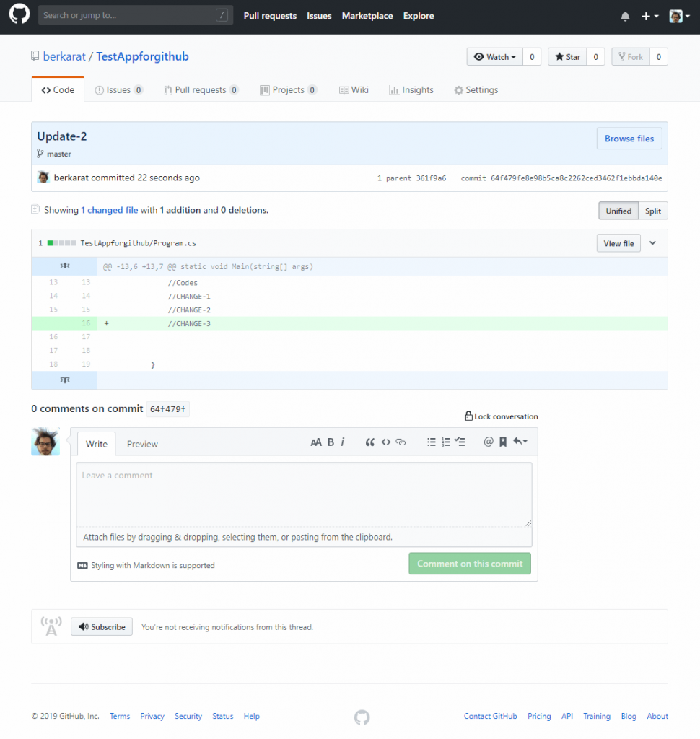
Task: Open the notifications bell
Action: (x=625, y=17)
